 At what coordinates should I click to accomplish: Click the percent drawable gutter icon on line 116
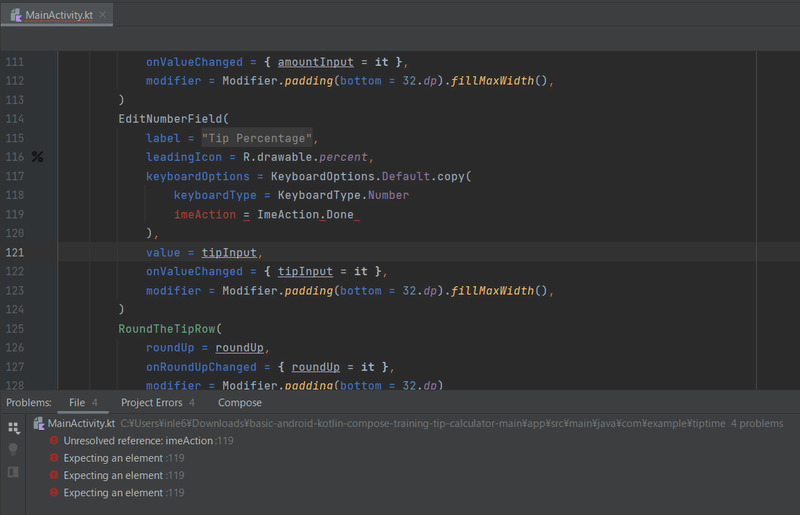pos(38,157)
